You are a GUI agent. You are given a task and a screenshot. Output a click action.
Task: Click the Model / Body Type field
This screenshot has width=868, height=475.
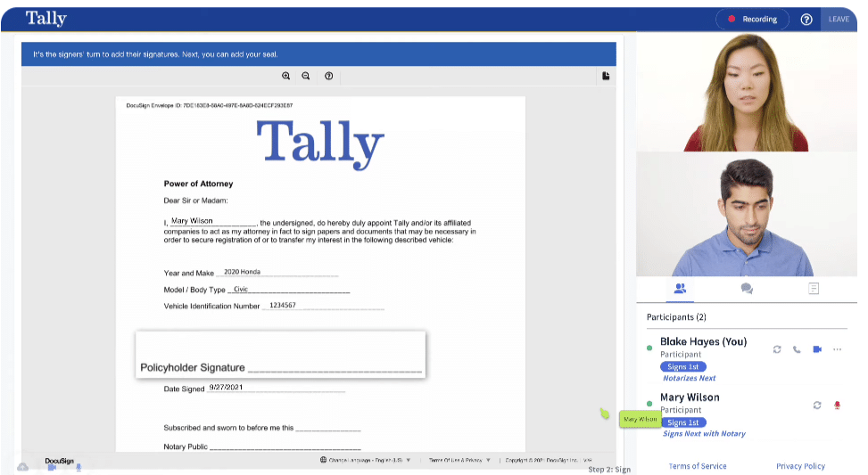[288, 290]
